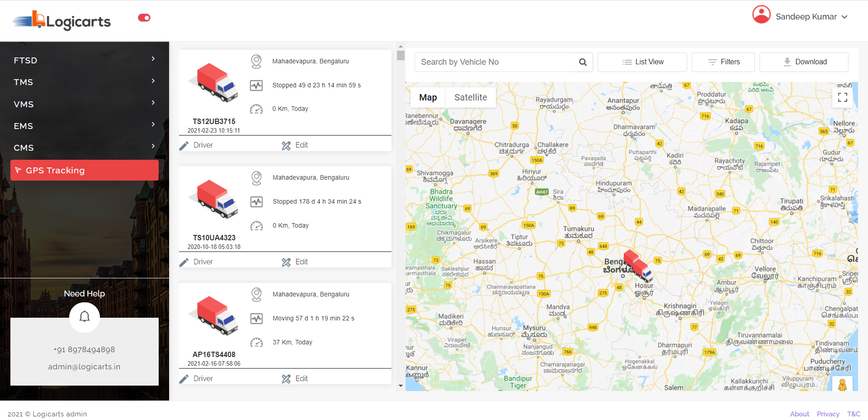Select GPS Tracking menu item
The image size is (868, 420).
(x=84, y=170)
